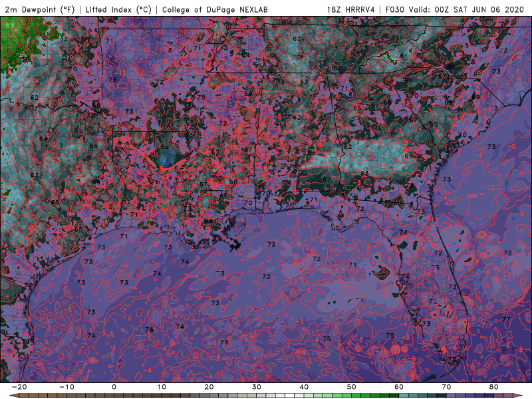Click 'College of DuPage NEXLAB' header label
This screenshot has width=532, height=399.
[x=215, y=9]
